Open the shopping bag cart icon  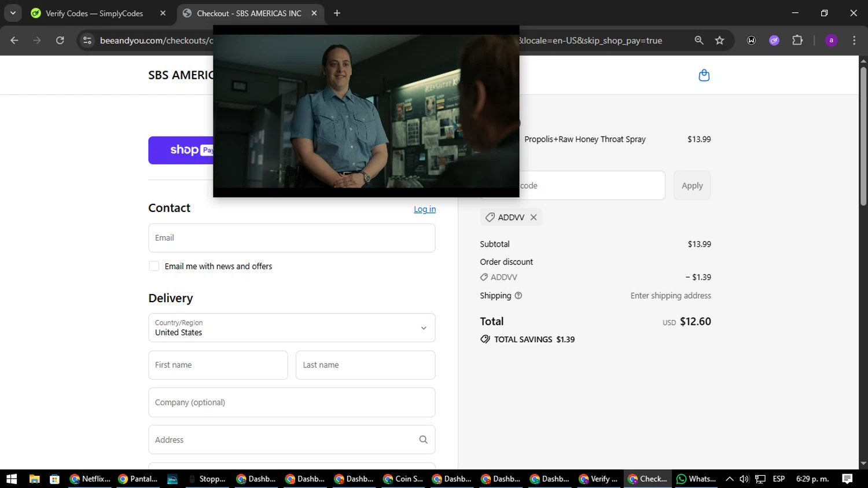[x=704, y=75]
